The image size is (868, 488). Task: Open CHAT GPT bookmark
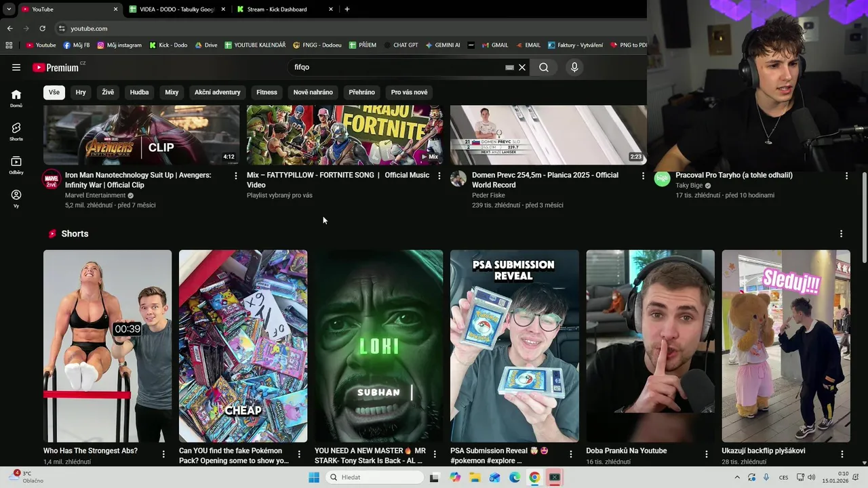point(401,45)
